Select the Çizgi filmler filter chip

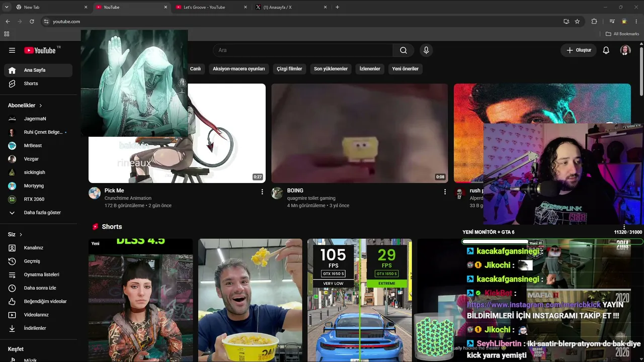(289, 68)
